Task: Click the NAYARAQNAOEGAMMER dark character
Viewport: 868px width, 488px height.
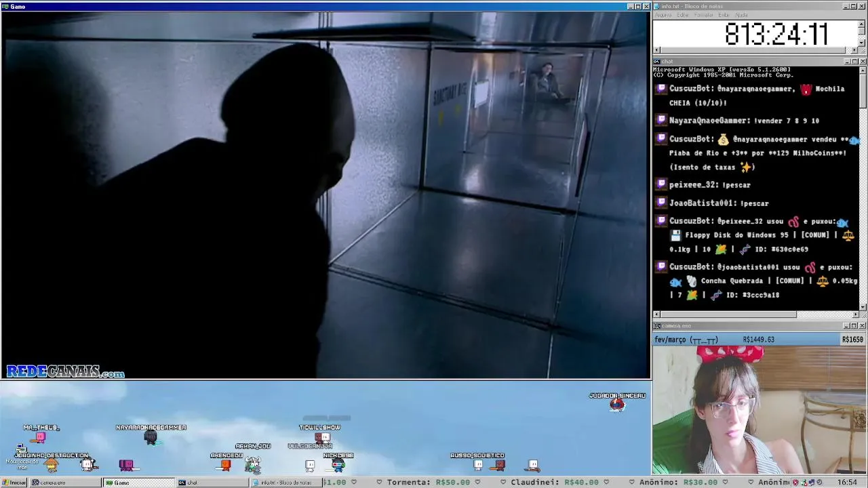Action: pos(151,437)
